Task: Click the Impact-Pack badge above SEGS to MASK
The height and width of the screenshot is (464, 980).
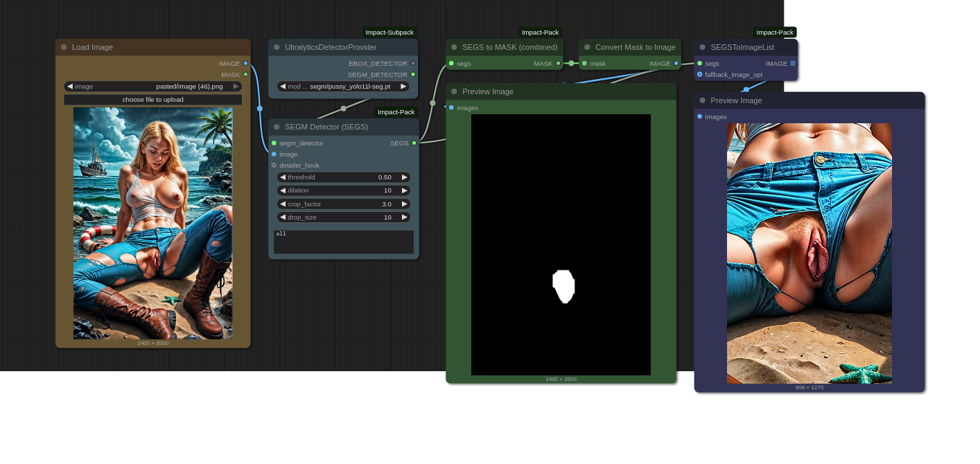Action: point(540,33)
